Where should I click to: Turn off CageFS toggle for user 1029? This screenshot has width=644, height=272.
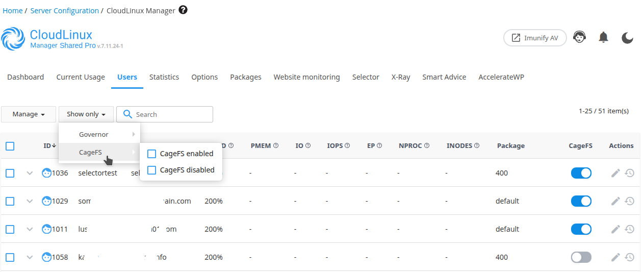pos(581,201)
